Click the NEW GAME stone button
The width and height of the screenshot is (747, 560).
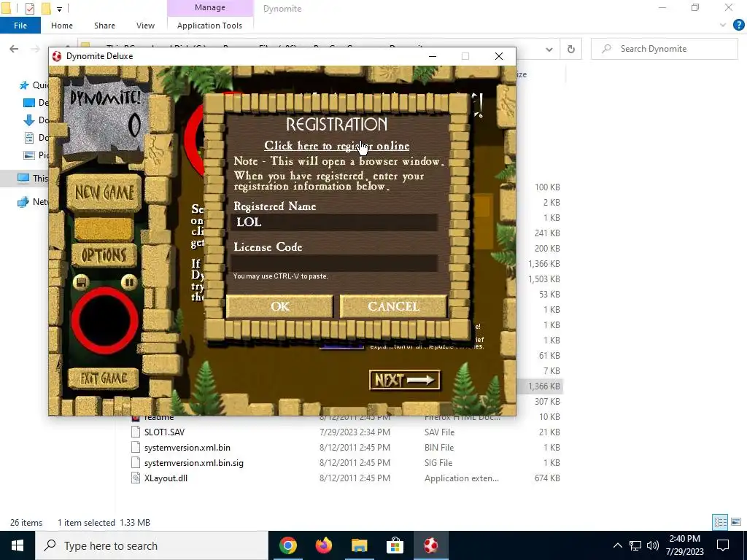(104, 192)
